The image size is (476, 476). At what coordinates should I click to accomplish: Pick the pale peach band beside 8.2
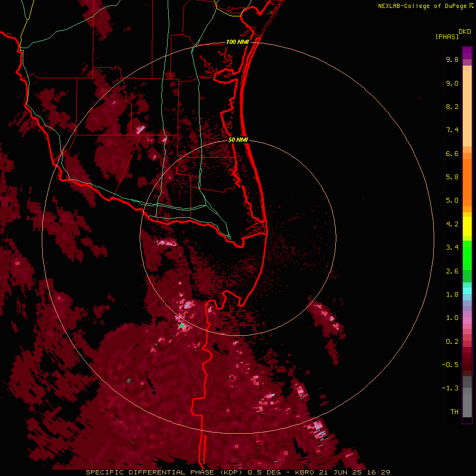tap(467, 108)
